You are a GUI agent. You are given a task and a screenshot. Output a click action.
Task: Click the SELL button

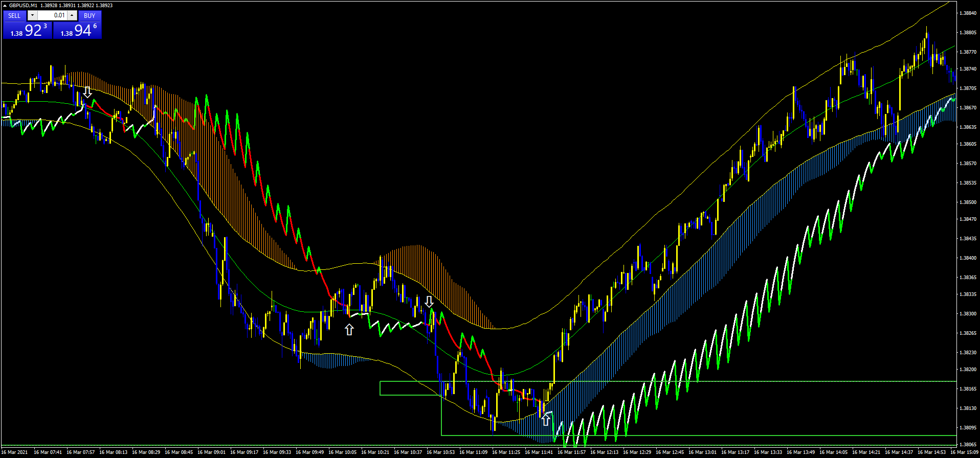[x=14, y=15]
